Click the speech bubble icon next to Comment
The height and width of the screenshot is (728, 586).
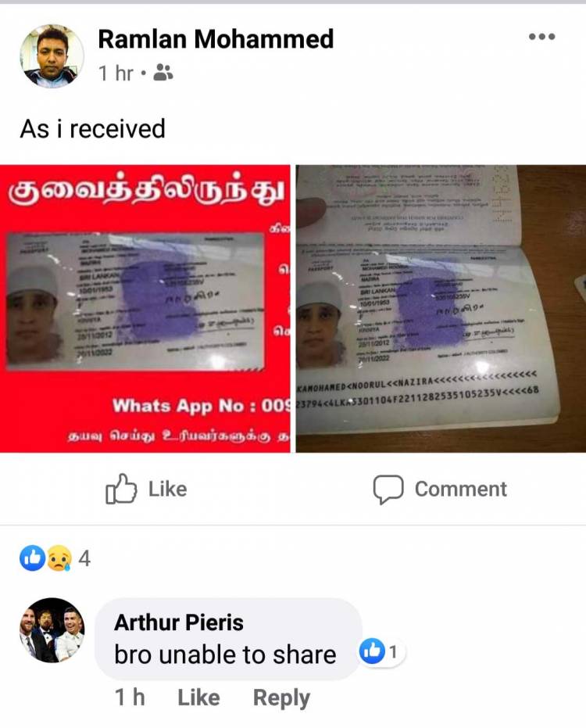coord(388,490)
